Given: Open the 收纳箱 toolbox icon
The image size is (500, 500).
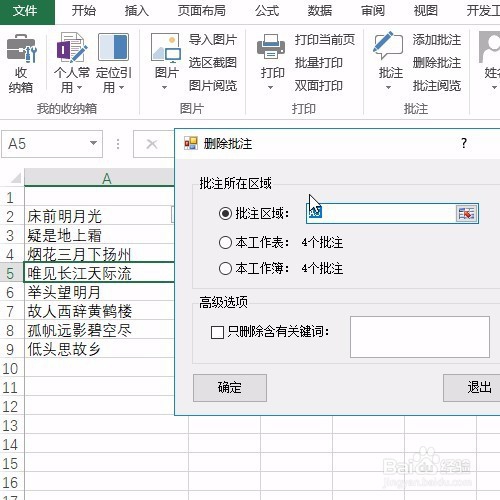Looking at the screenshot, I should tap(21, 49).
